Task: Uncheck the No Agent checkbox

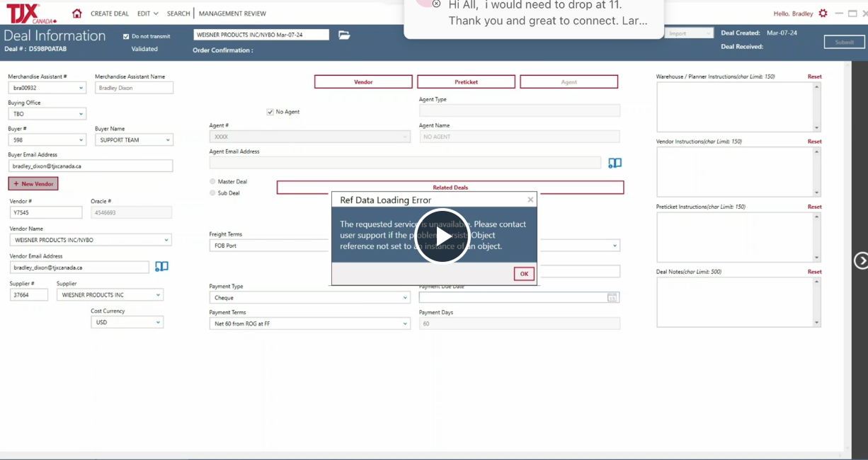Action: click(x=270, y=112)
